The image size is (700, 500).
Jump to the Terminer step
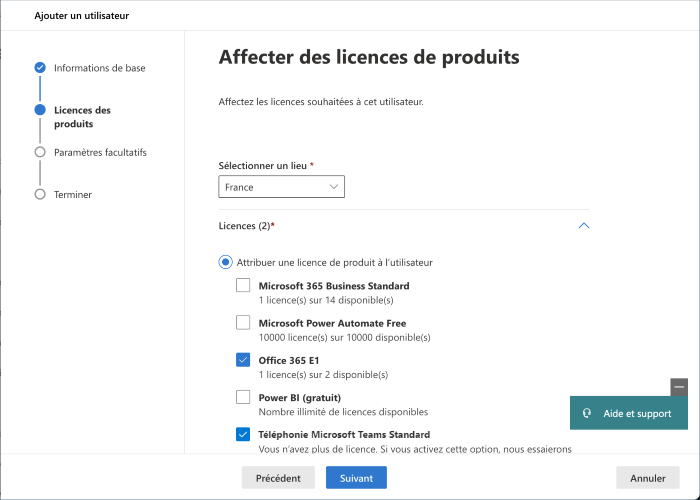[x=73, y=195]
